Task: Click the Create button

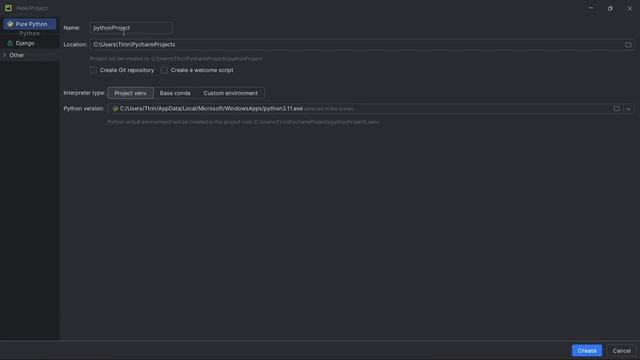Action: [x=587, y=351]
